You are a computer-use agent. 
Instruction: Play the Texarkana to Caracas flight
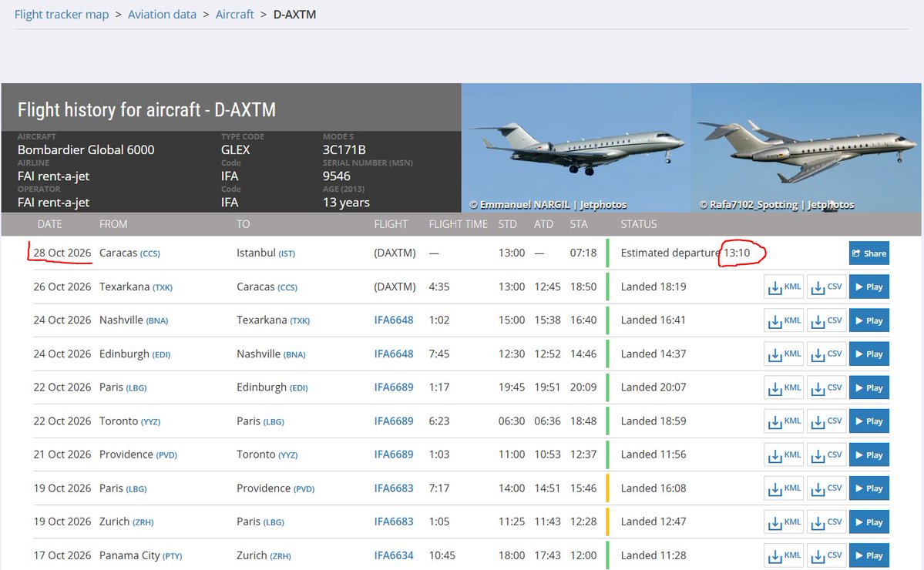pyautogui.click(x=869, y=287)
